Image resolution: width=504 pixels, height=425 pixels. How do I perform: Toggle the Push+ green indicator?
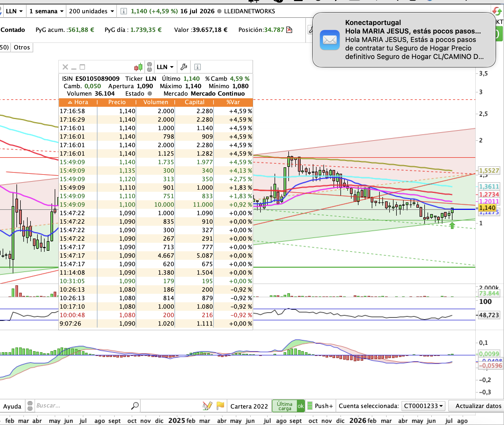point(310,406)
